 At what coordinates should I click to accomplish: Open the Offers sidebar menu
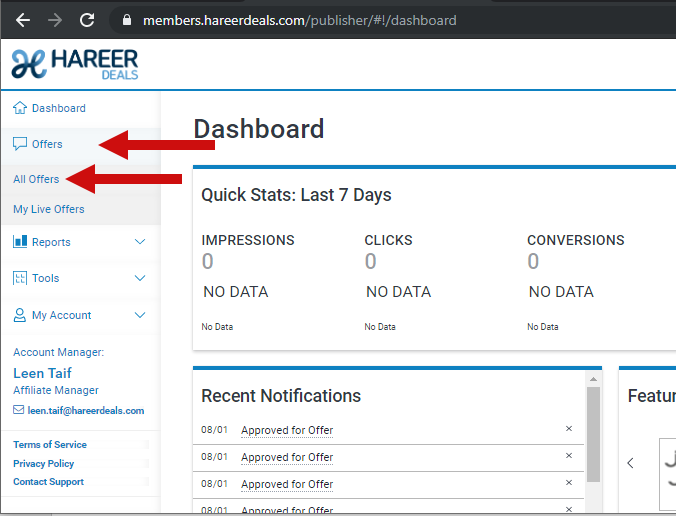click(47, 144)
